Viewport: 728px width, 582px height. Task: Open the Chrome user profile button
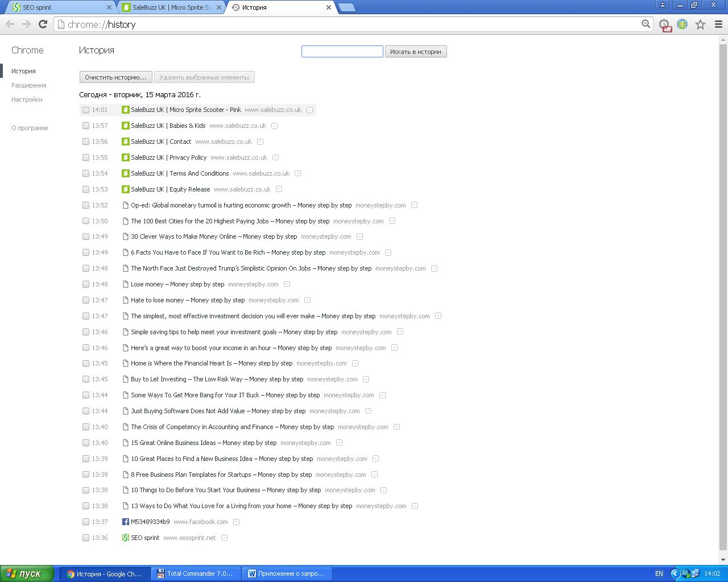[663, 5]
